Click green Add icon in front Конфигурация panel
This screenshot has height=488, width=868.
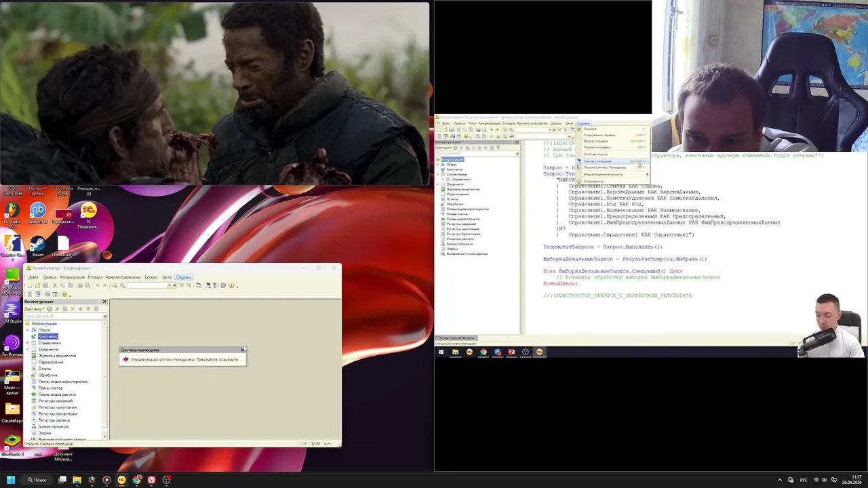pyautogui.click(x=50, y=309)
